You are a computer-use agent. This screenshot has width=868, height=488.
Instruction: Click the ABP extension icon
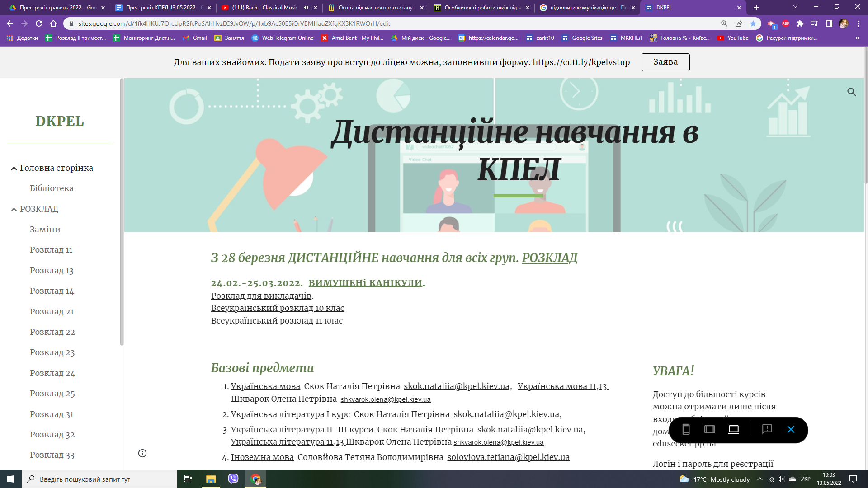(786, 23)
